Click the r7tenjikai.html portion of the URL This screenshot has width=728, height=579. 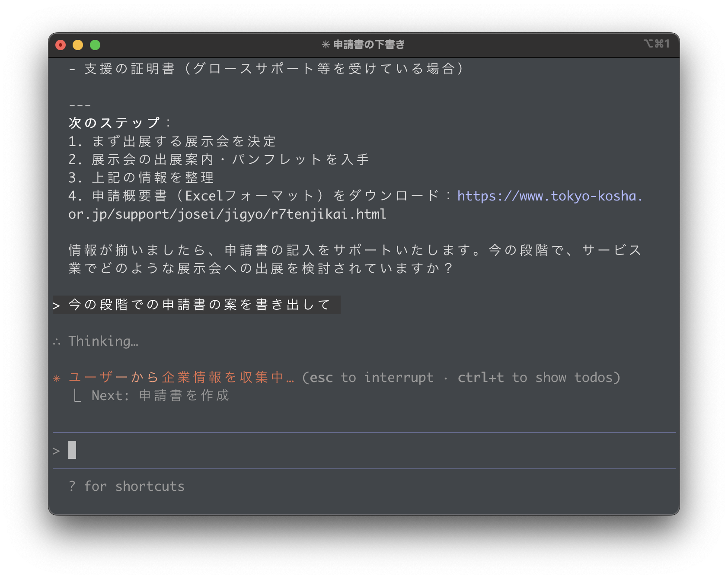click(329, 214)
